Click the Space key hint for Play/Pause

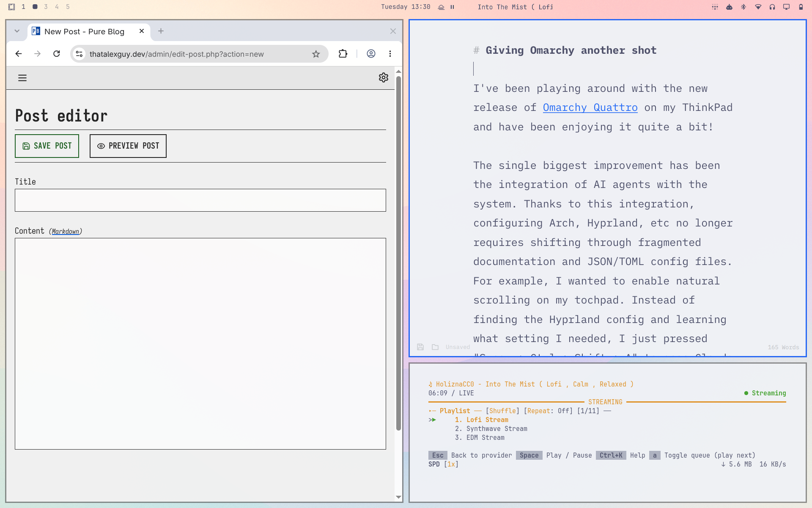coord(529,456)
